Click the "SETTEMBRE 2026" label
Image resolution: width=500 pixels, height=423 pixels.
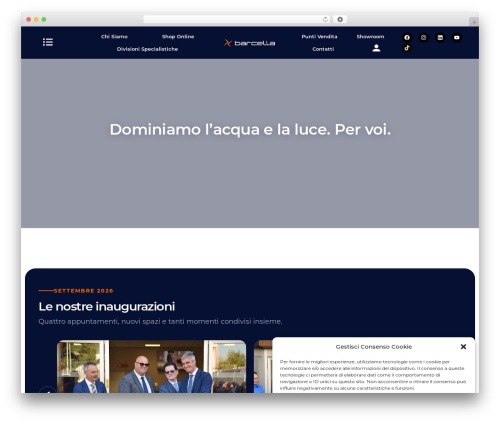click(83, 291)
